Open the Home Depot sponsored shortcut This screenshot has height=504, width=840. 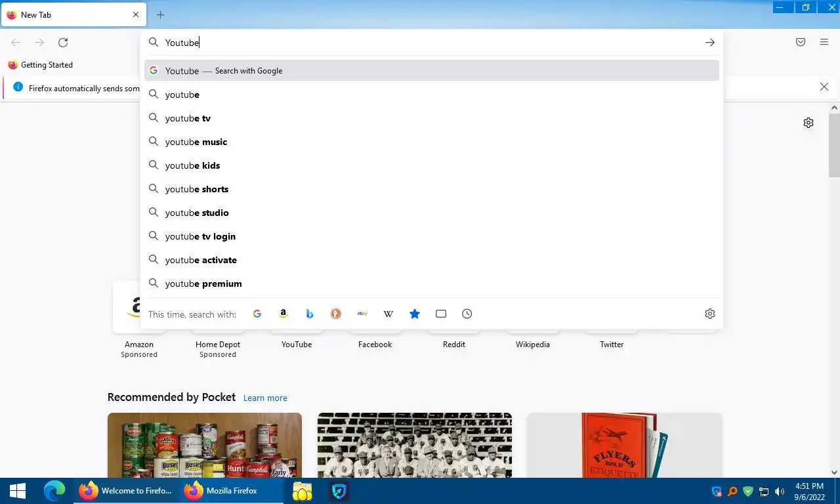[x=218, y=344]
